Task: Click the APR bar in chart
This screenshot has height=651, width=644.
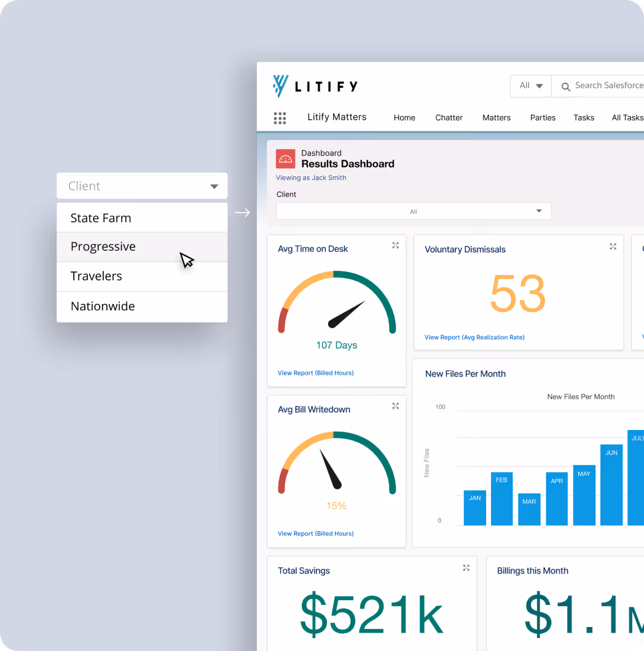Action: [x=556, y=499]
